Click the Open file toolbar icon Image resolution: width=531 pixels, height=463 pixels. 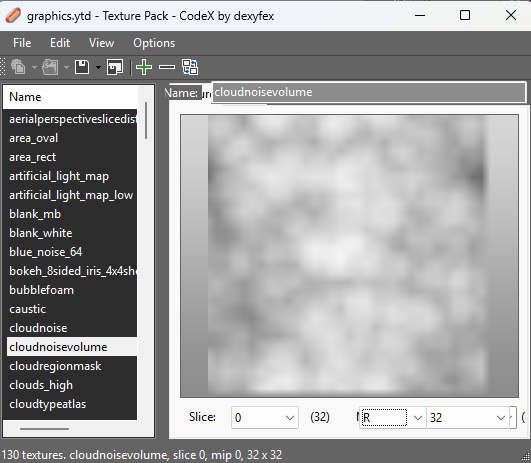click(x=50, y=67)
